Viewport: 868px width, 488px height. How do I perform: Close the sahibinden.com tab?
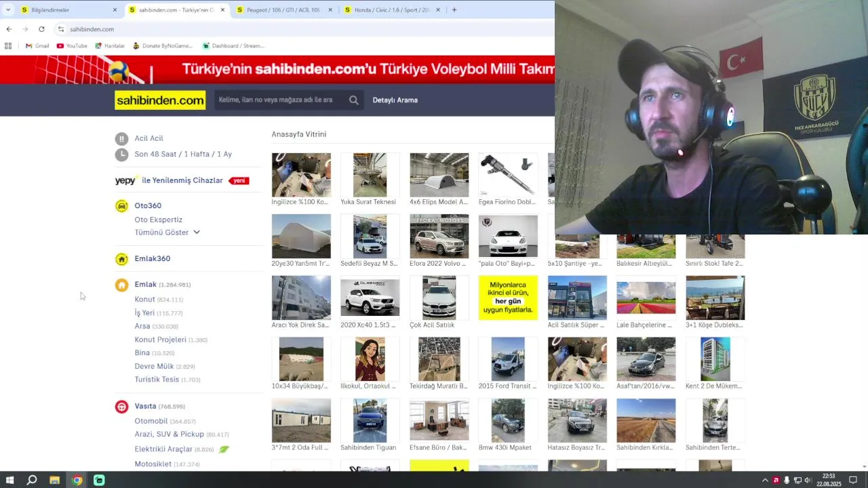tap(222, 10)
